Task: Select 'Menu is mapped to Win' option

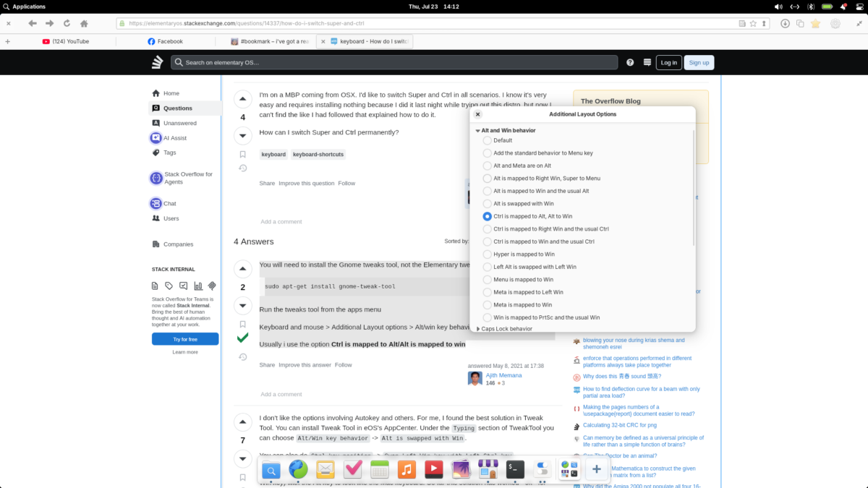Action: click(488, 280)
